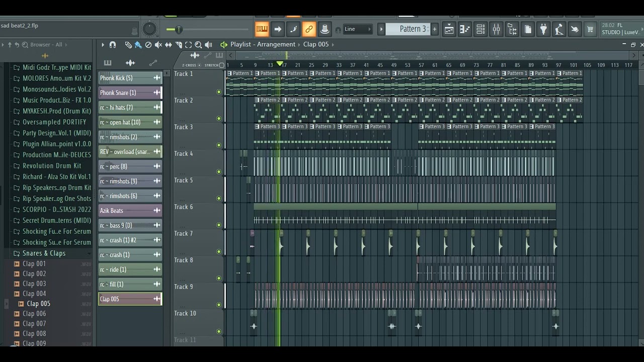Select the Playback speaker tool in Playlist
The height and width of the screenshot is (362, 644).
(x=208, y=45)
